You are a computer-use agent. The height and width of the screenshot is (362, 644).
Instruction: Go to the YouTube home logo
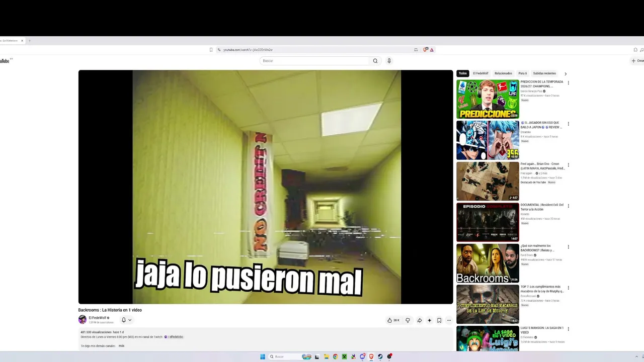coord(5,61)
